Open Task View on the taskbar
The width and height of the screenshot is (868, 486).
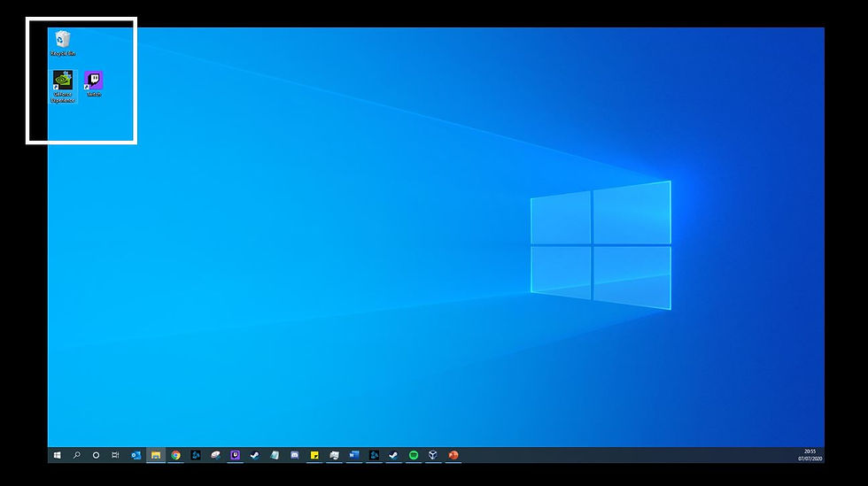[115, 455]
